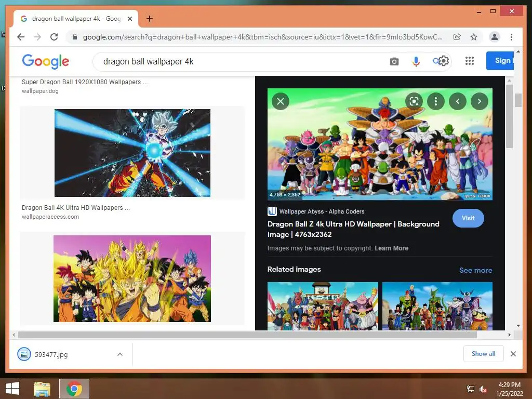Share this page from the address bar
Image resolution: width=532 pixels, height=399 pixels.
pyautogui.click(x=457, y=37)
